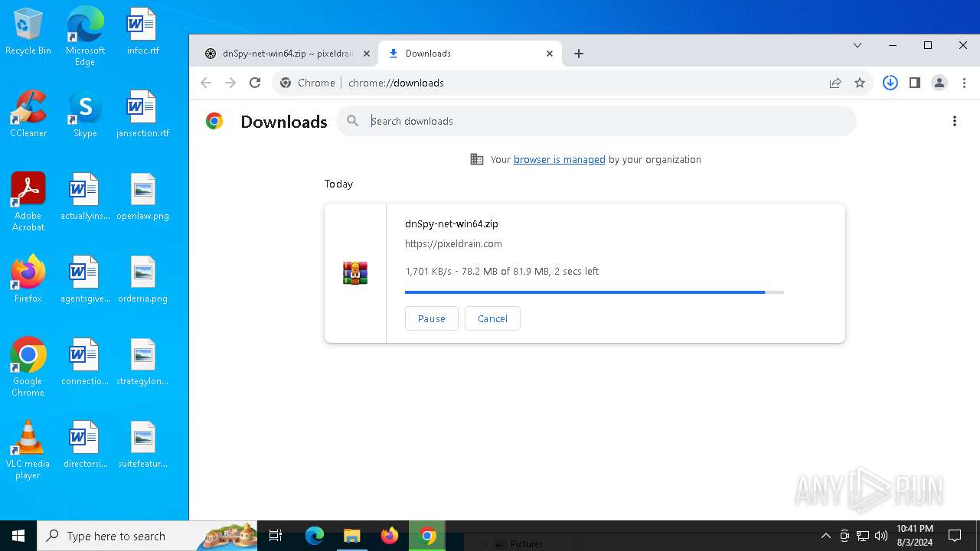This screenshot has width=980, height=551.
Task: Open Edge from the taskbar
Action: pos(315,536)
